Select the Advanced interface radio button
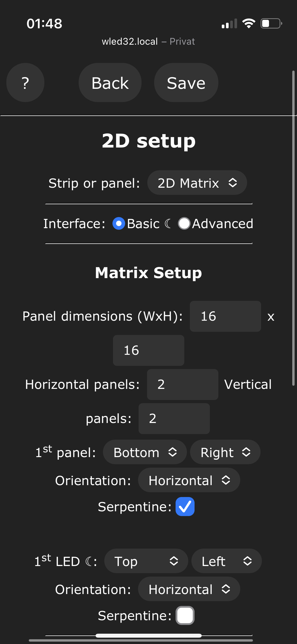Screen dimensions: 297x644 (184, 223)
